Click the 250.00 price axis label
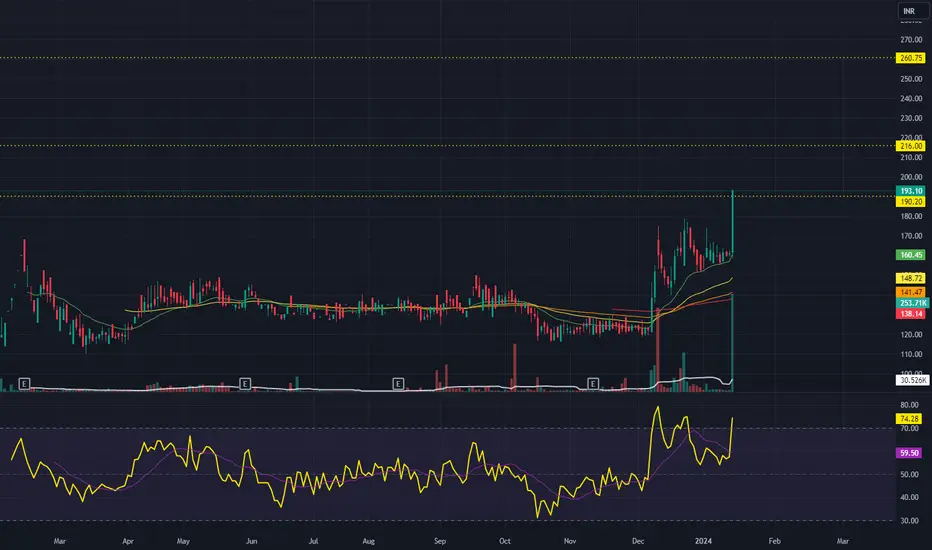The image size is (932, 550). [911, 79]
